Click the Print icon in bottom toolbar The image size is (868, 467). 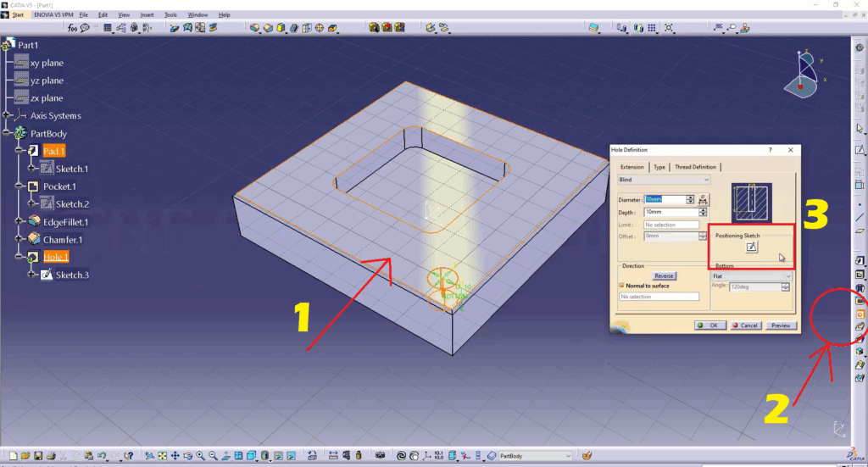tap(52, 456)
